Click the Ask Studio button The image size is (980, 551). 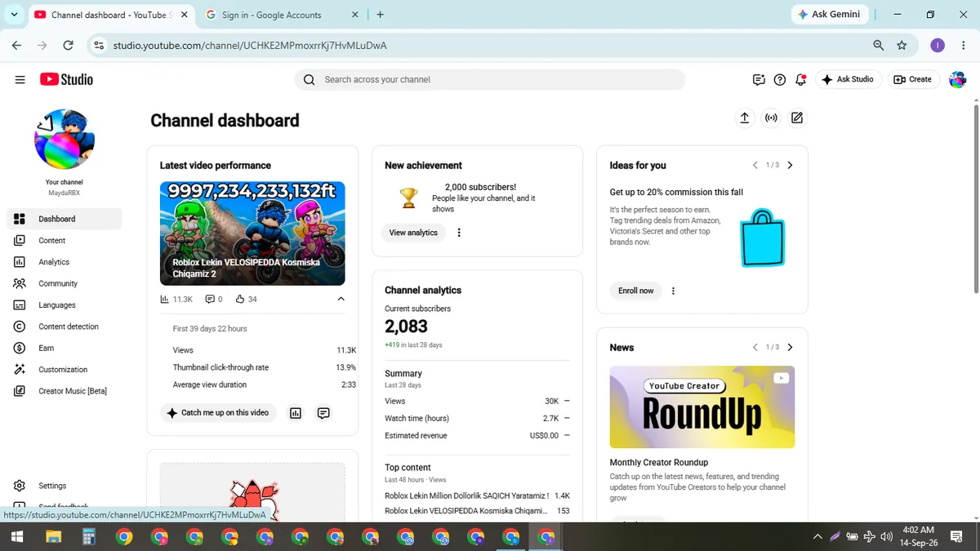[x=848, y=79]
